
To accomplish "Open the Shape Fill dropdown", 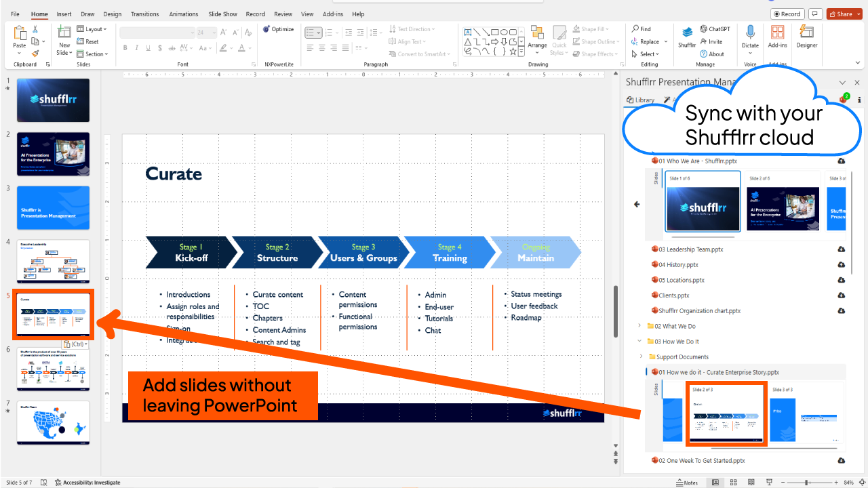I will (x=591, y=29).
